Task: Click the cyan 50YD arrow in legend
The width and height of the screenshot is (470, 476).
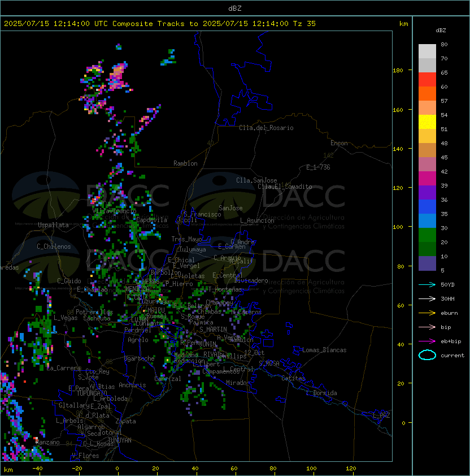Action: (x=427, y=284)
